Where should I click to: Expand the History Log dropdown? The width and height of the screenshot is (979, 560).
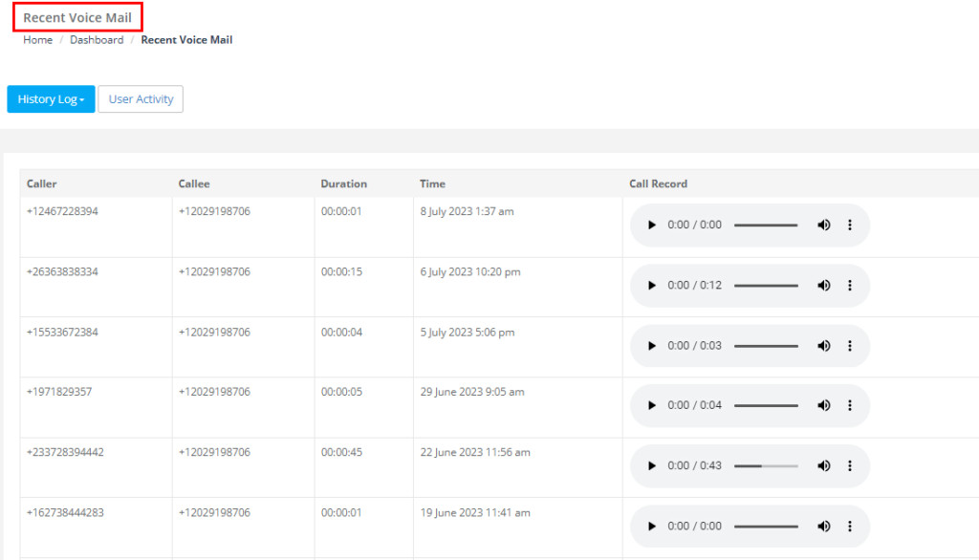52,99
